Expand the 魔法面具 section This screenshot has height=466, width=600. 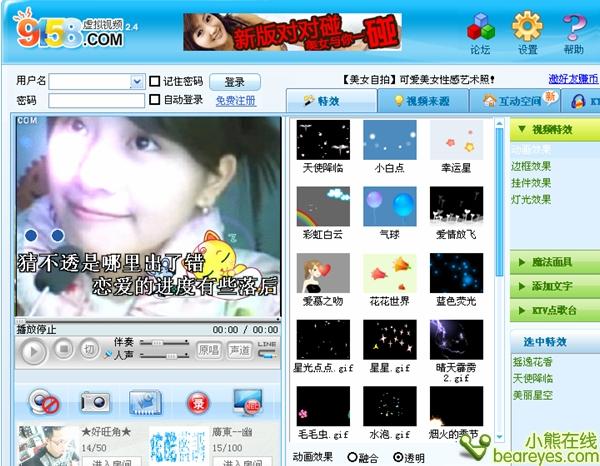pyautogui.click(x=555, y=263)
